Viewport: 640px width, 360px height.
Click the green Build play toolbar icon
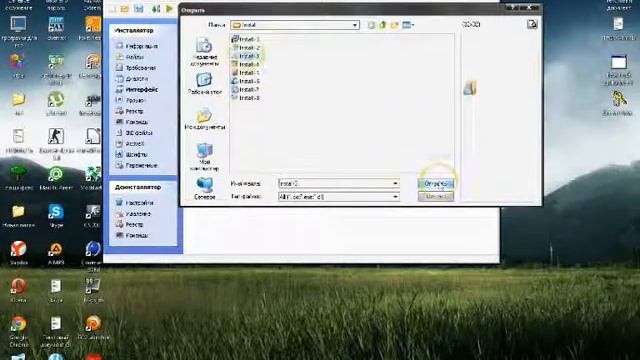[x=169, y=9]
